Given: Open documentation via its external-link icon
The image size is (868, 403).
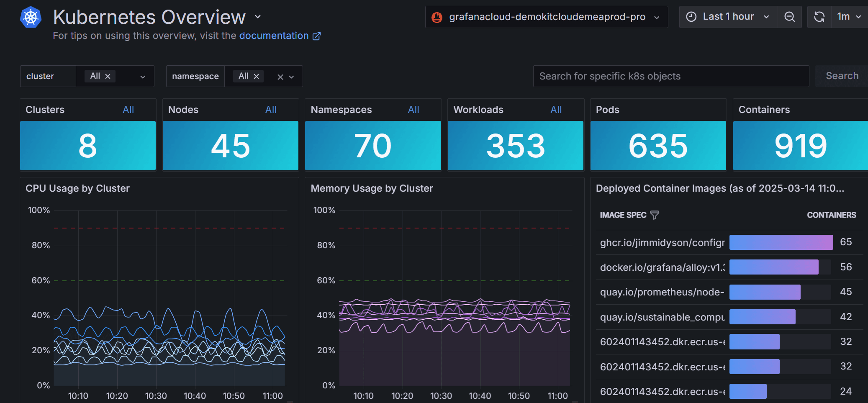Looking at the screenshot, I should pyautogui.click(x=316, y=36).
